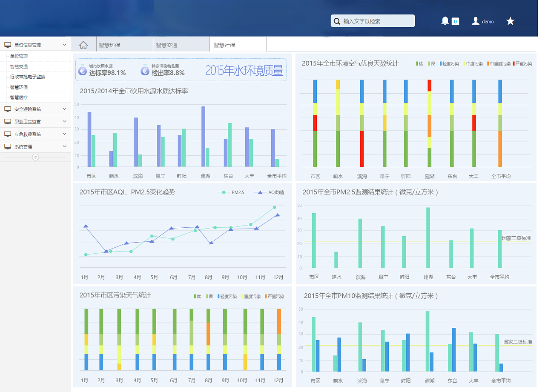The image size is (545, 392).
Task: Open 行政审批电子监察 in the sidebar
Action: point(28,77)
